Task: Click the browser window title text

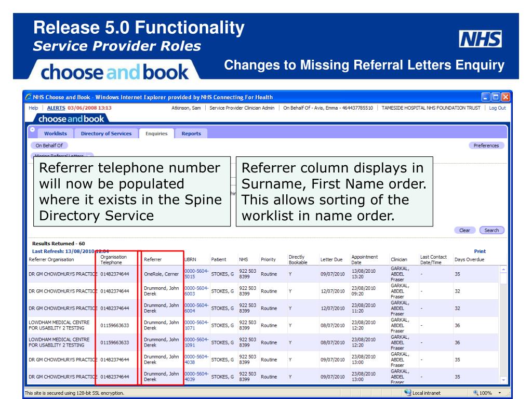Action: pos(153,97)
